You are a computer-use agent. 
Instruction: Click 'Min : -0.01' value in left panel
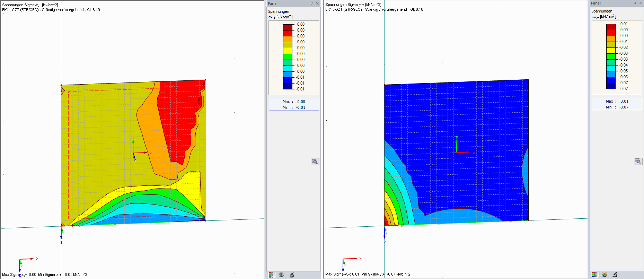point(294,107)
